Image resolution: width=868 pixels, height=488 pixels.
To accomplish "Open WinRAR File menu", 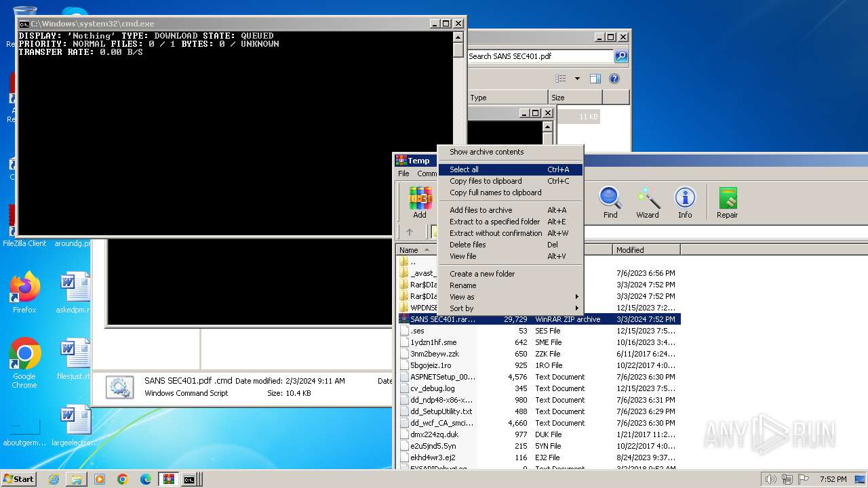I will coord(403,174).
